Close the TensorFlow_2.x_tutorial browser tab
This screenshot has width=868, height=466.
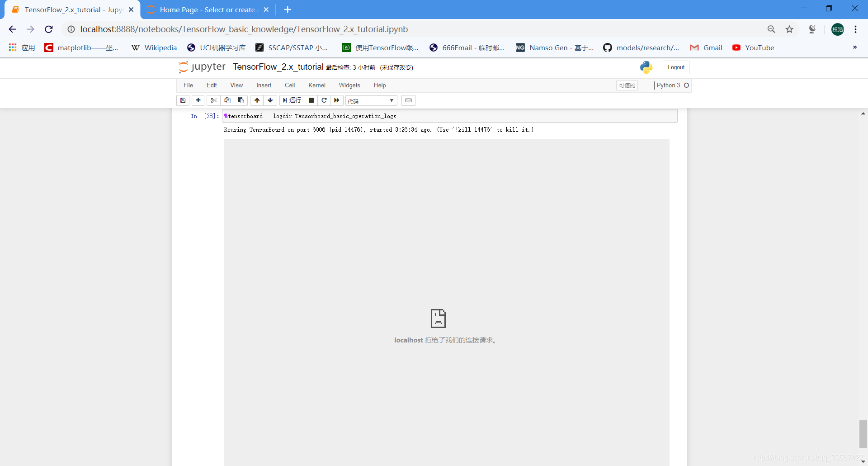pyautogui.click(x=131, y=10)
